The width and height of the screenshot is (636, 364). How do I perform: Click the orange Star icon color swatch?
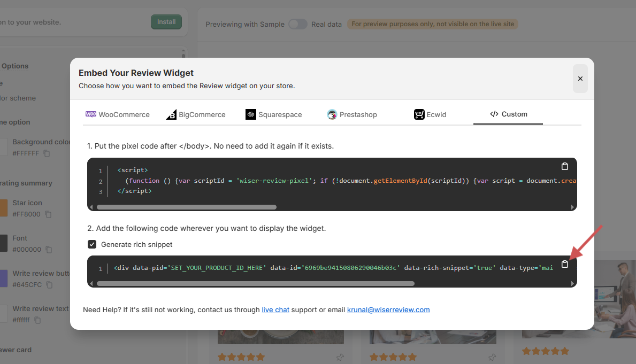tap(3, 208)
